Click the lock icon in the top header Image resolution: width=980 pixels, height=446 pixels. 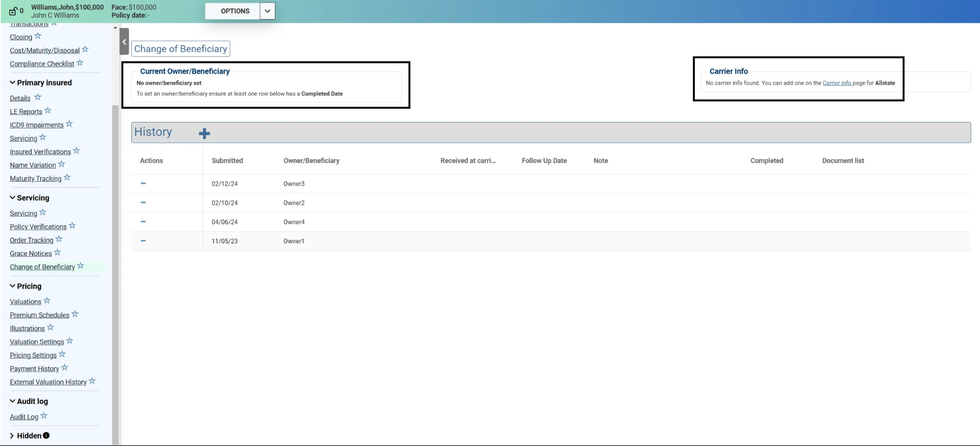click(x=13, y=11)
